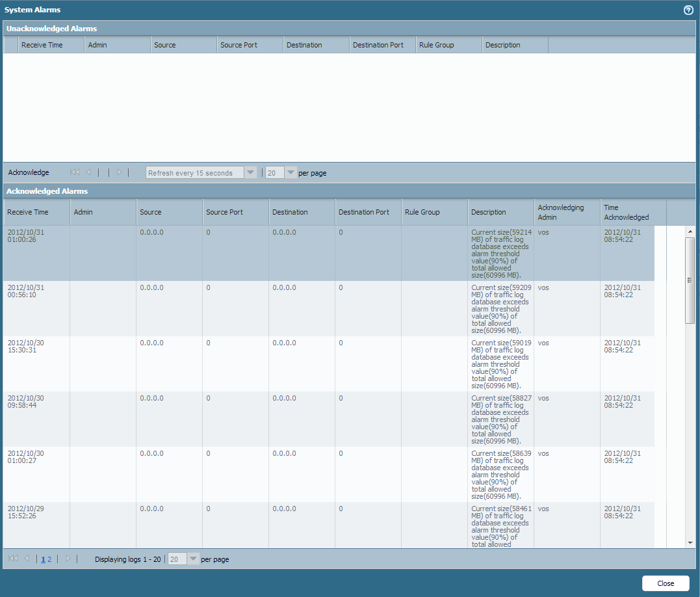Sort acknowledged alarms by Description column
Screen dimensions: 700x597
point(501,212)
